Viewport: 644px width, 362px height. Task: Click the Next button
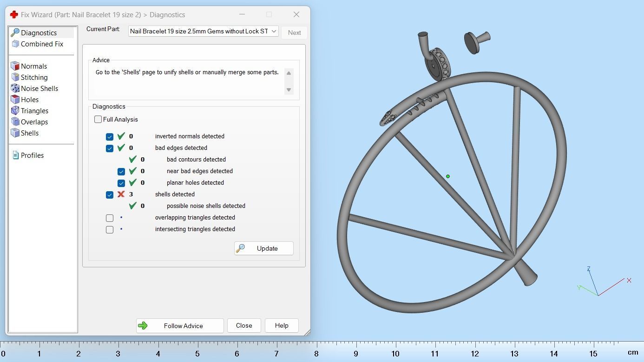coord(294,32)
